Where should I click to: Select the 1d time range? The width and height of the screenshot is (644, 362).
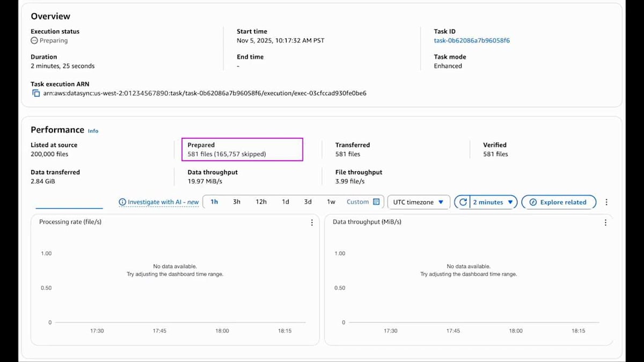click(286, 202)
